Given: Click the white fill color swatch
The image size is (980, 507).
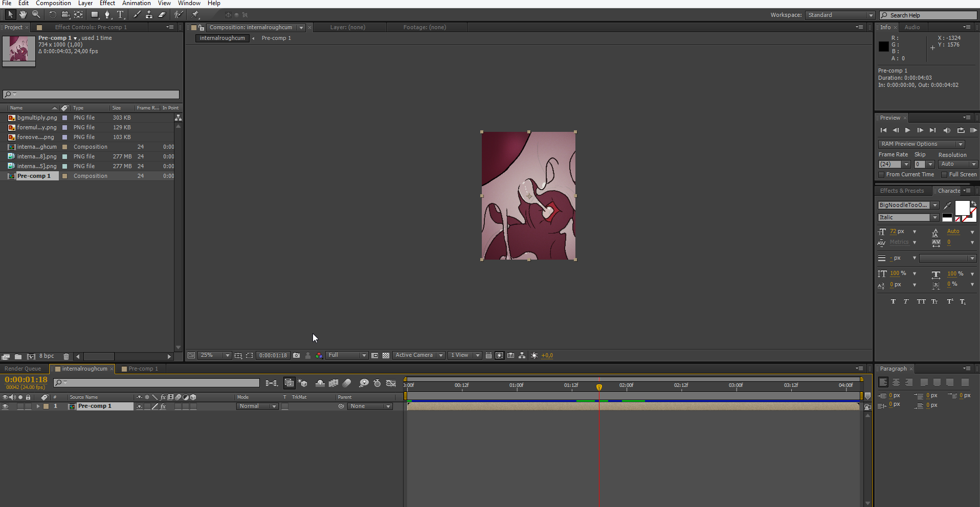Looking at the screenshot, I should click(962, 208).
